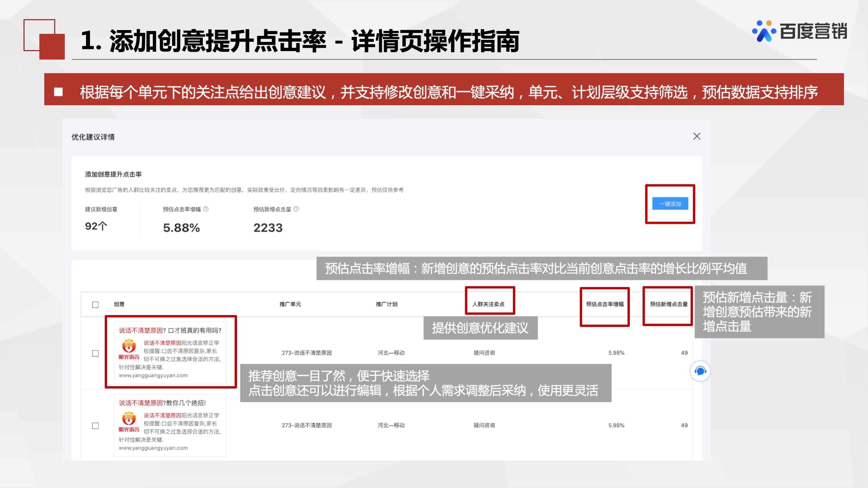This screenshot has width=868, height=488.
Task: Close the 优化建议详情 dialog
Action: point(697,137)
